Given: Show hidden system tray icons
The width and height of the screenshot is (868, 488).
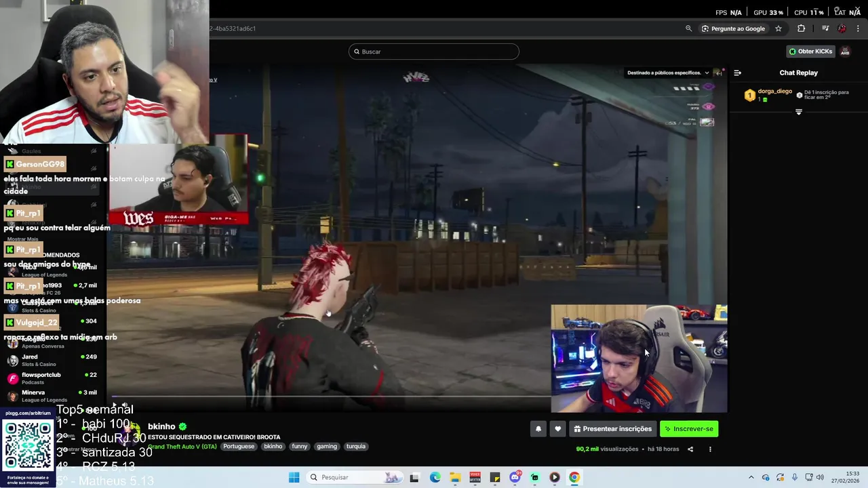Looking at the screenshot, I should tap(751, 477).
